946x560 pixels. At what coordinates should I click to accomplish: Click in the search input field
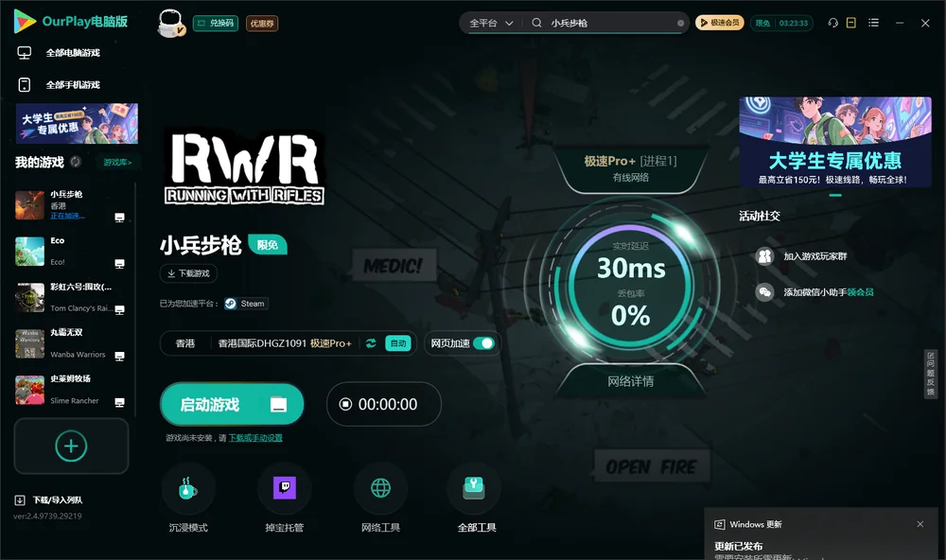(609, 23)
